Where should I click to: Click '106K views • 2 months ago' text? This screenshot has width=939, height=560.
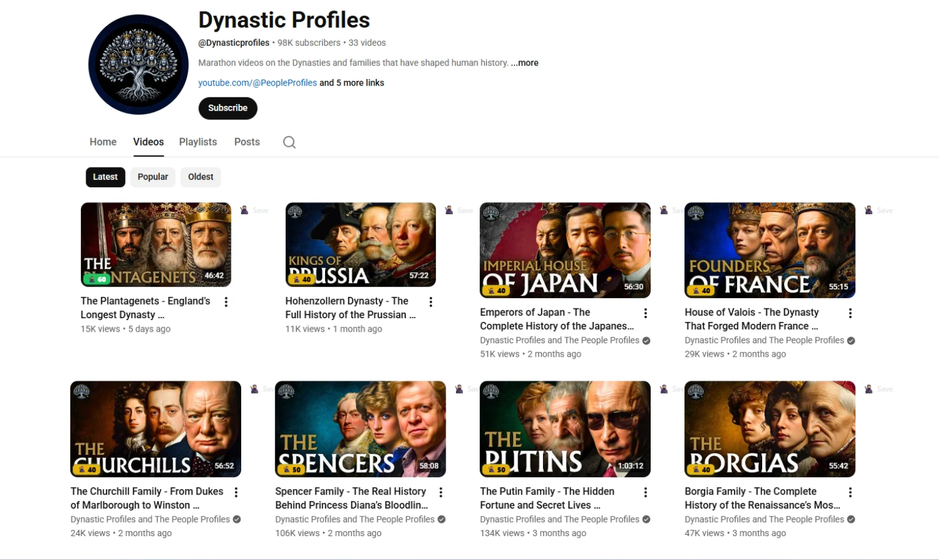coord(328,533)
